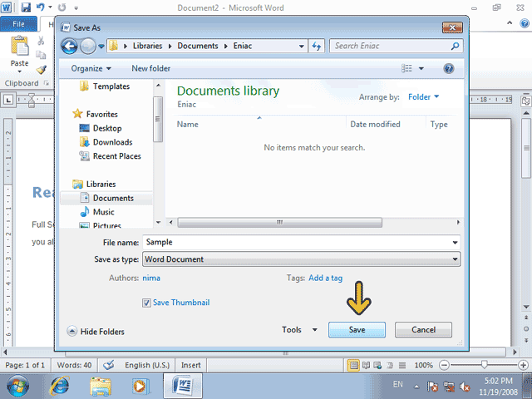
Task: Click the Format Painter brush icon
Action: [41, 70]
